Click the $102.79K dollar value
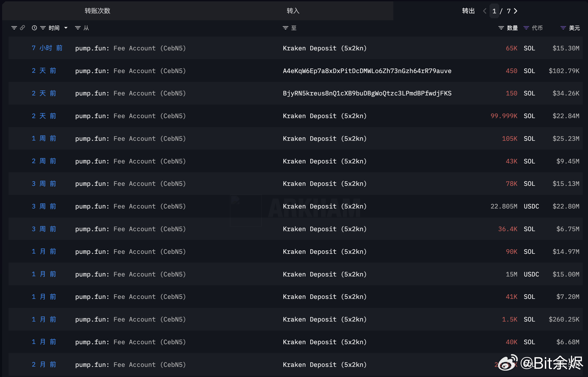The width and height of the screenshot is (588, 377). coord(564,71)
